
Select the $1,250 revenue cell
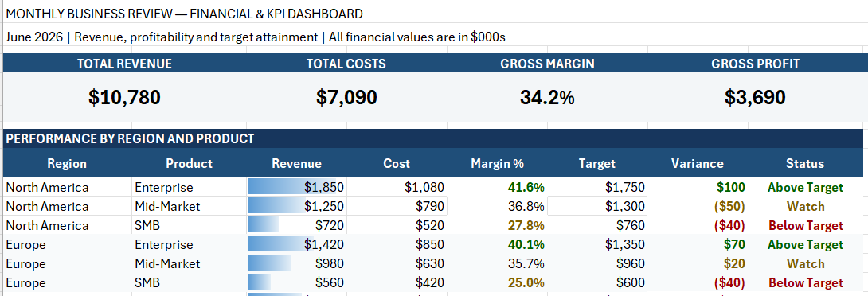297,206
